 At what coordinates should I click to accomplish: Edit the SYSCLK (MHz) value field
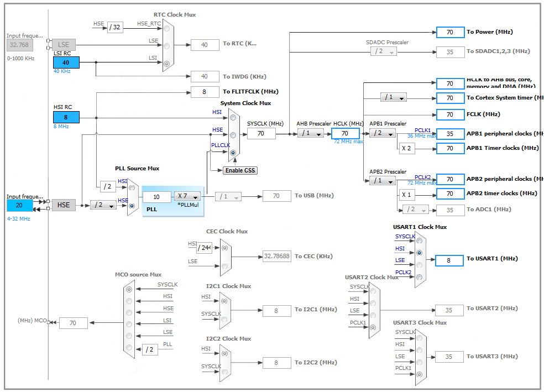click(261, 134)
